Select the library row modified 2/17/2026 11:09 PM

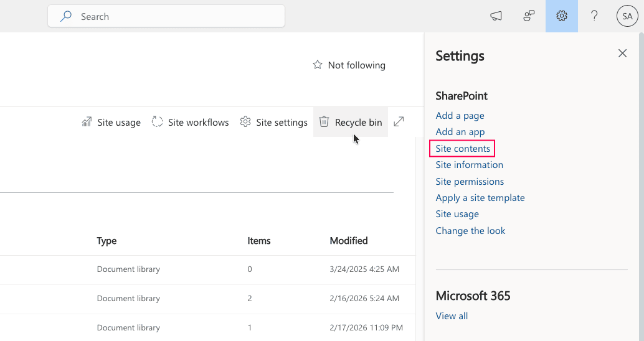click(207, 327)
